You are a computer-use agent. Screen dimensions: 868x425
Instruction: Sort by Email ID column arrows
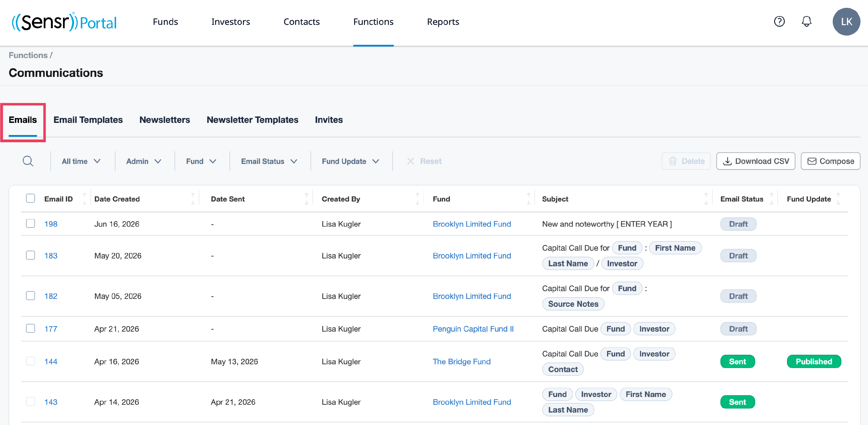(x=84, y=199)
